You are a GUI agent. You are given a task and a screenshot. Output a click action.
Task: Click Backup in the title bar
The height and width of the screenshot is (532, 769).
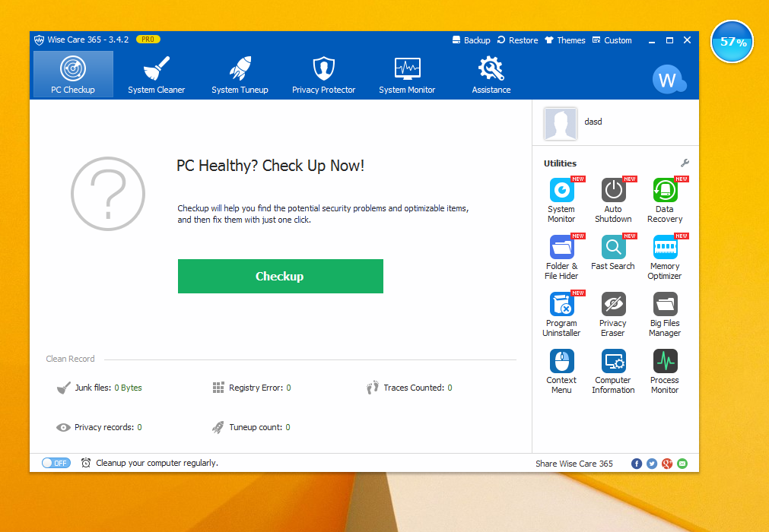point(472,40)
